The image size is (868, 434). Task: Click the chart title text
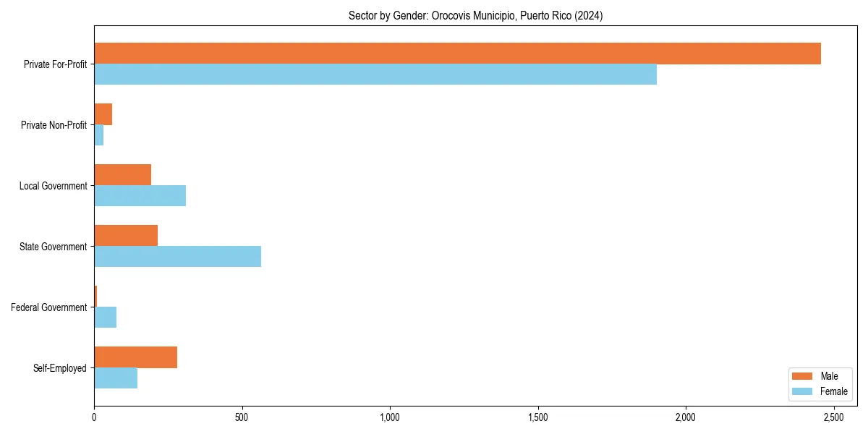pyautogui.click(x=476, y=16)
